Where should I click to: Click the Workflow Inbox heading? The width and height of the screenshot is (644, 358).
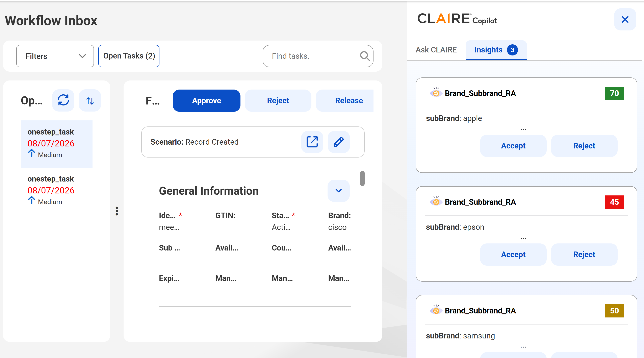tap(51, 21)
